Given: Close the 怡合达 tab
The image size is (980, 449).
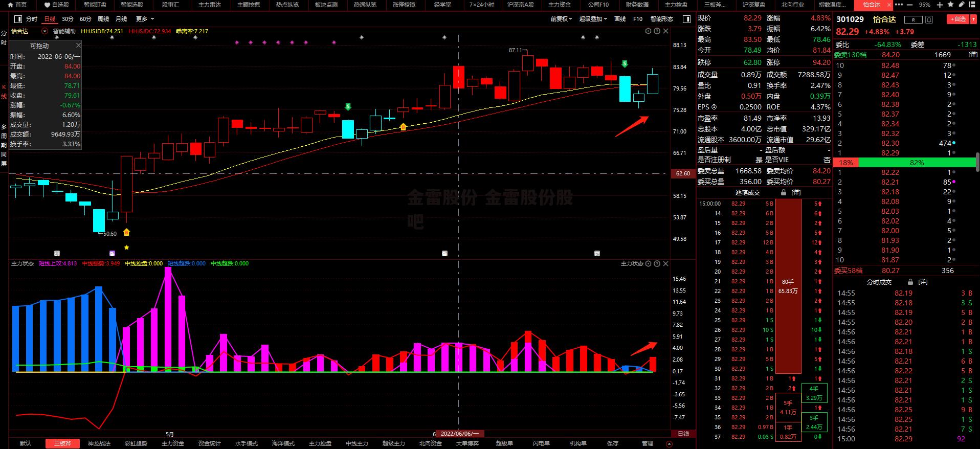Looking at the screenshot, I should [889, 5].
